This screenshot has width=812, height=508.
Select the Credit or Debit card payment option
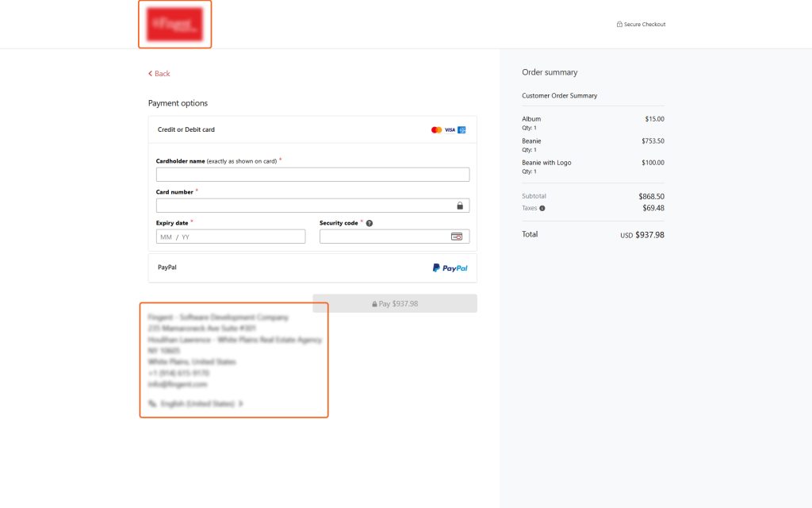[186, 129]
